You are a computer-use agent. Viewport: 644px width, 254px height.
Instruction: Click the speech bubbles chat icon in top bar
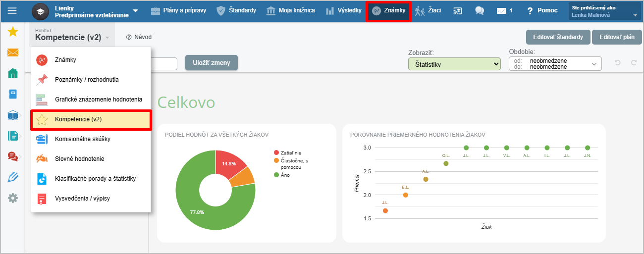coord(479,10)
